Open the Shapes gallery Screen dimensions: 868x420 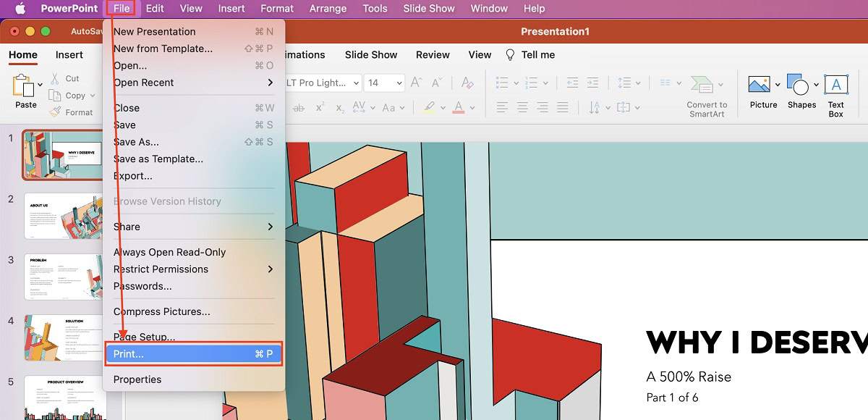pos(798,85)
